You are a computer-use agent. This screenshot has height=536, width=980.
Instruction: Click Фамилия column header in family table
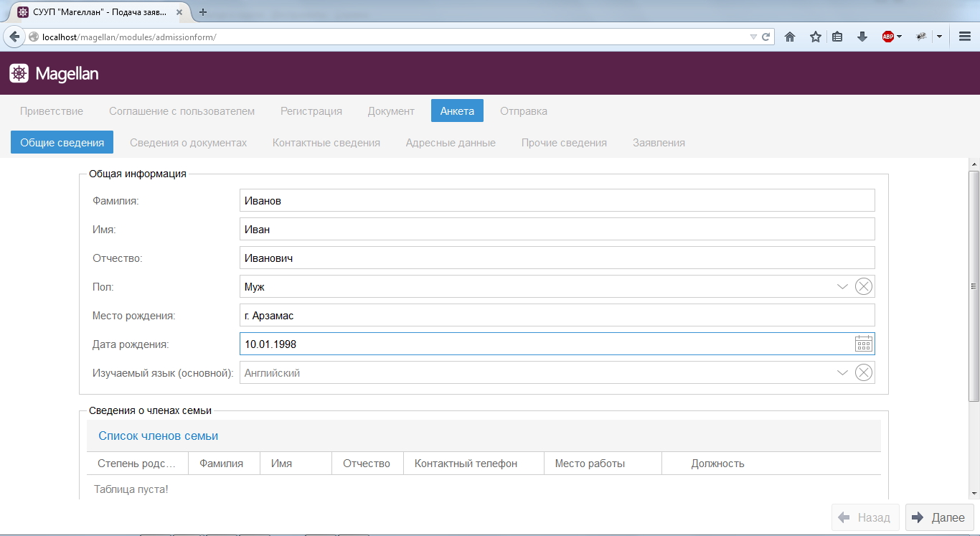point(224,464)
